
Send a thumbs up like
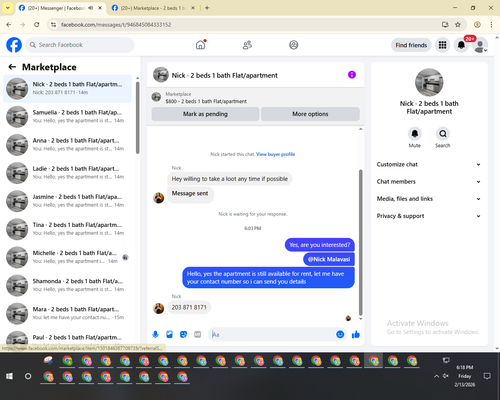click(x=356, y=334)
